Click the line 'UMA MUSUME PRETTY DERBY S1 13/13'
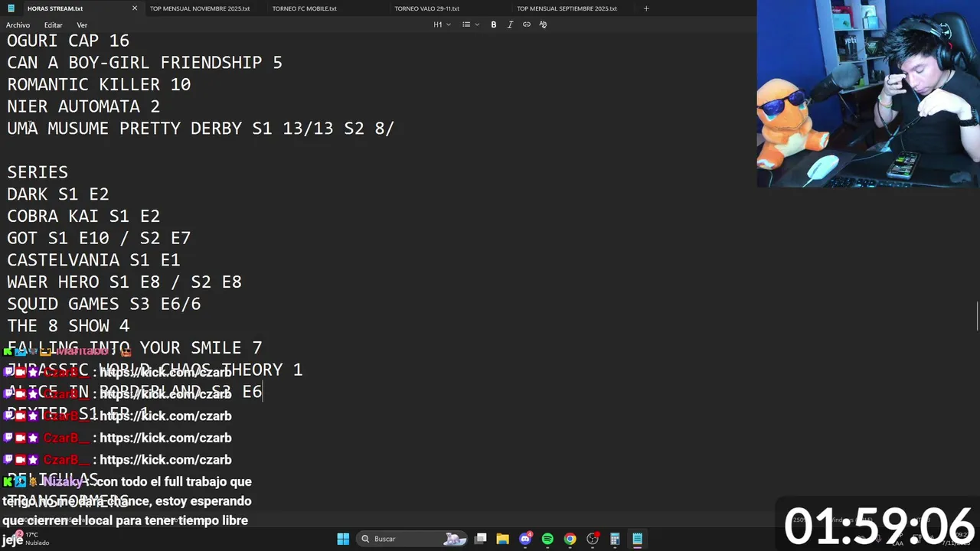The image size is (980, 551). (170, 129)
